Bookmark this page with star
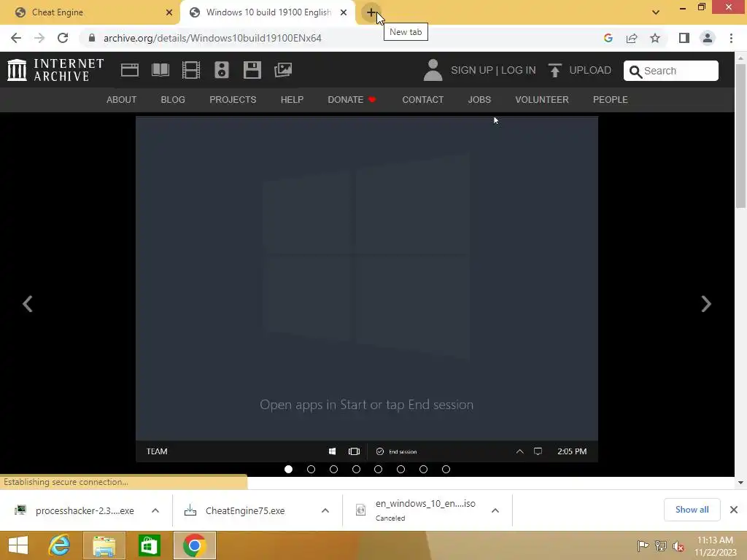This screenshot has width=747, height=560. (x=655, y=38)
